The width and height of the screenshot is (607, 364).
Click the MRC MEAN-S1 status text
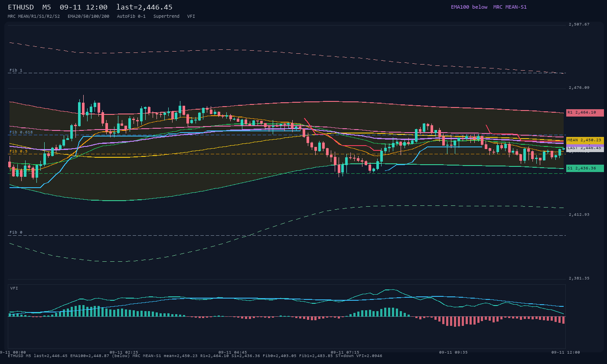click(510, 7)
